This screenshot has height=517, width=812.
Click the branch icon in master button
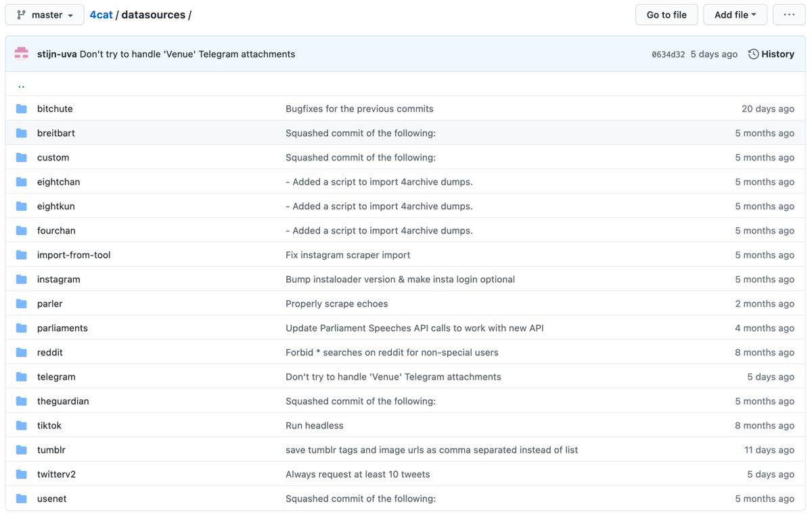click(x=21, y=14)
